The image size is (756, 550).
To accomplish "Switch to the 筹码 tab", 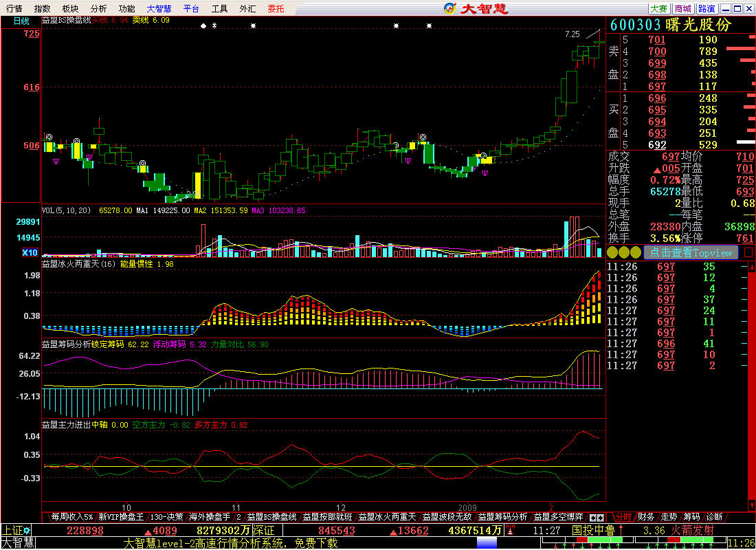I will pyautogui.click(x=691, y=517).
